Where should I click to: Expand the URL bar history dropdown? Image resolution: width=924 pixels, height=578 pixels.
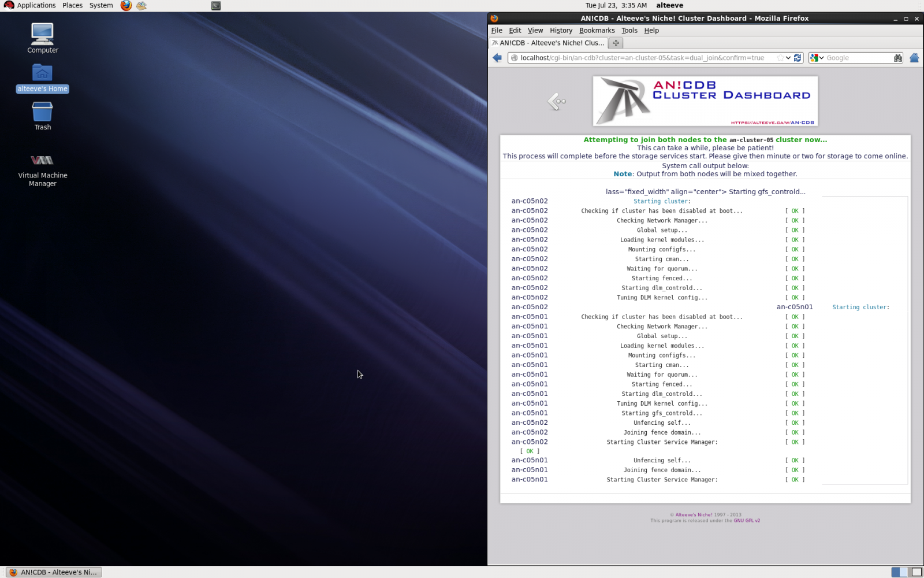click(788, 58)
